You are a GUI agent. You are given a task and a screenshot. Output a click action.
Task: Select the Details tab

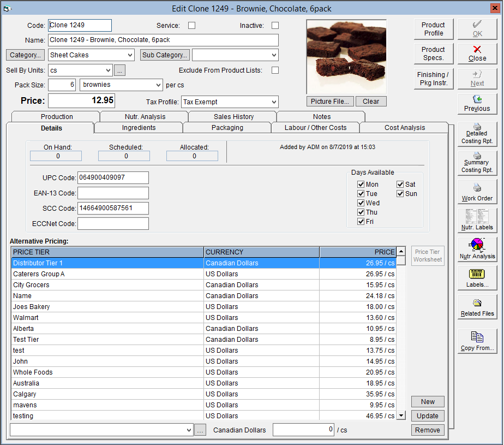(51, 128)
